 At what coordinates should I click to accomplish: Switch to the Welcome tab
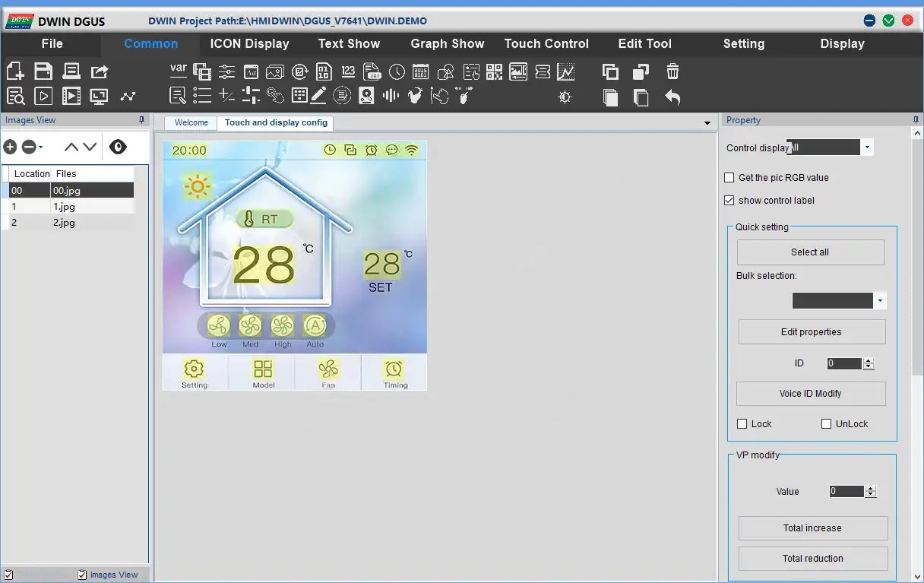coord(191,122)
